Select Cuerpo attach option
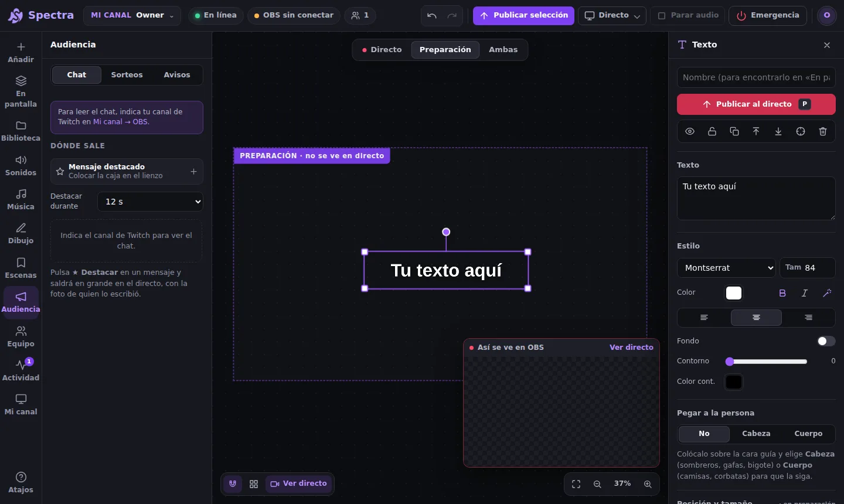 coord(808,434)
